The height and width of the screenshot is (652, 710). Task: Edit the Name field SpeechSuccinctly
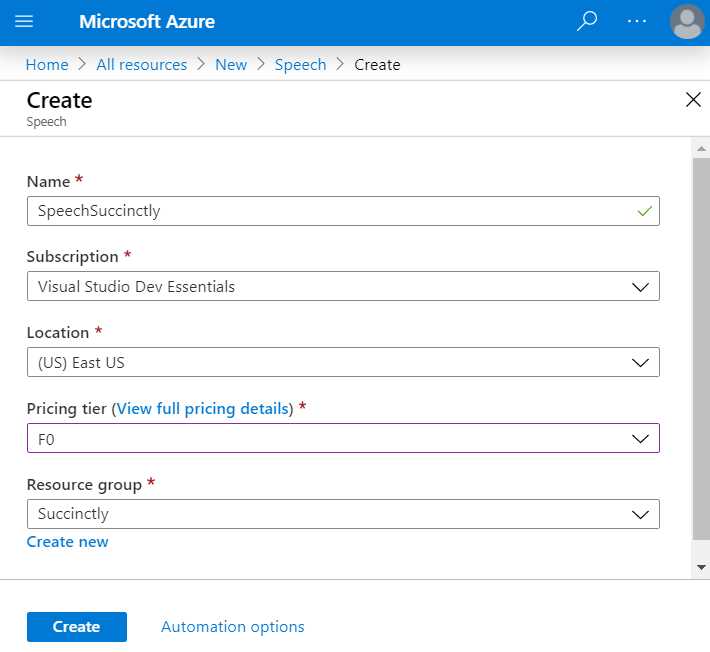pos(343,211)
